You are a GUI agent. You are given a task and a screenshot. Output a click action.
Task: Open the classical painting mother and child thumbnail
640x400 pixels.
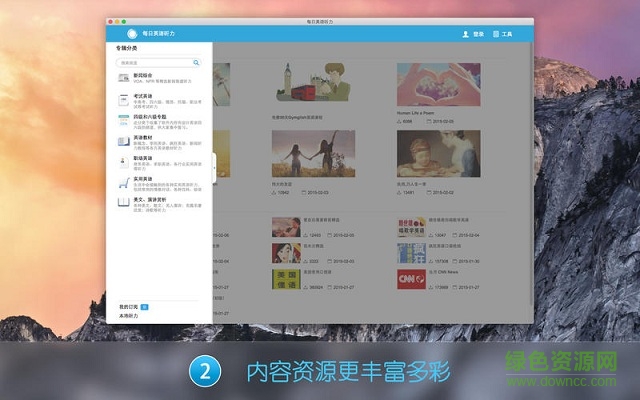(439, 153)
